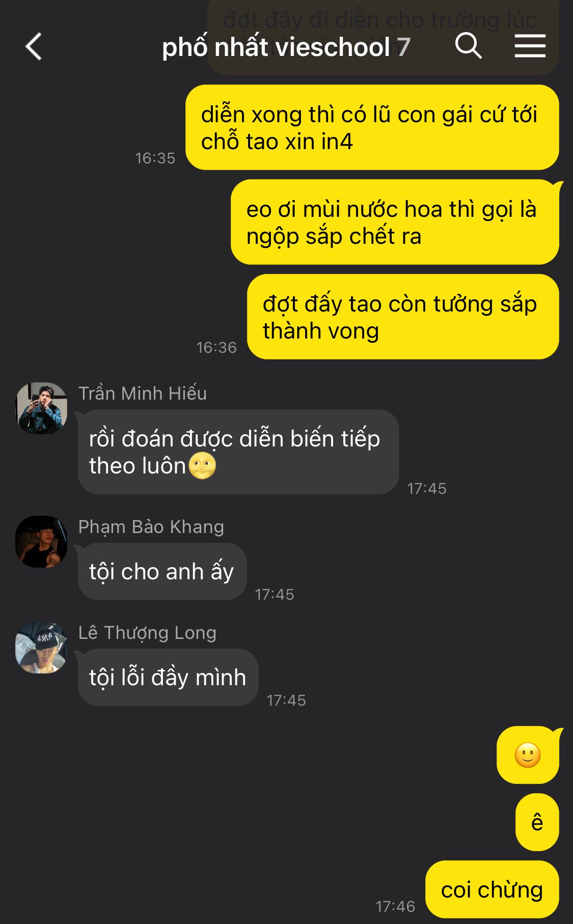The width and height of the screenshot is (573, 924).
Task: Tap the group title phố nhất vieschool
Action: tap(276, 47)
